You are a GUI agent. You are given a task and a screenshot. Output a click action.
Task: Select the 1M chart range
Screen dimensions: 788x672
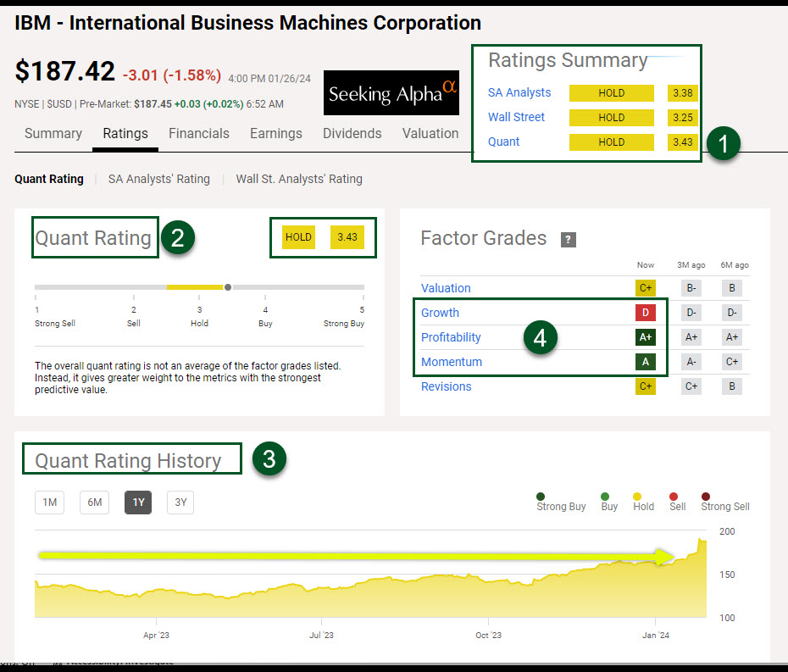pos(49,503)
